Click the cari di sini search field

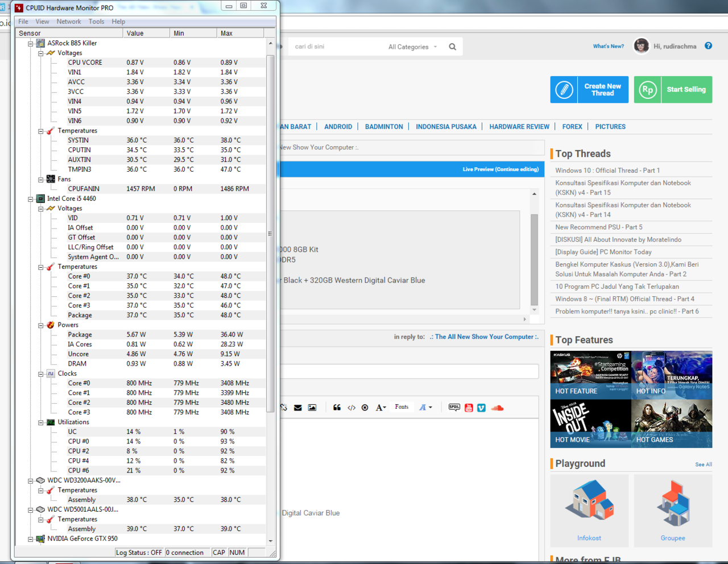coord(337,47)
